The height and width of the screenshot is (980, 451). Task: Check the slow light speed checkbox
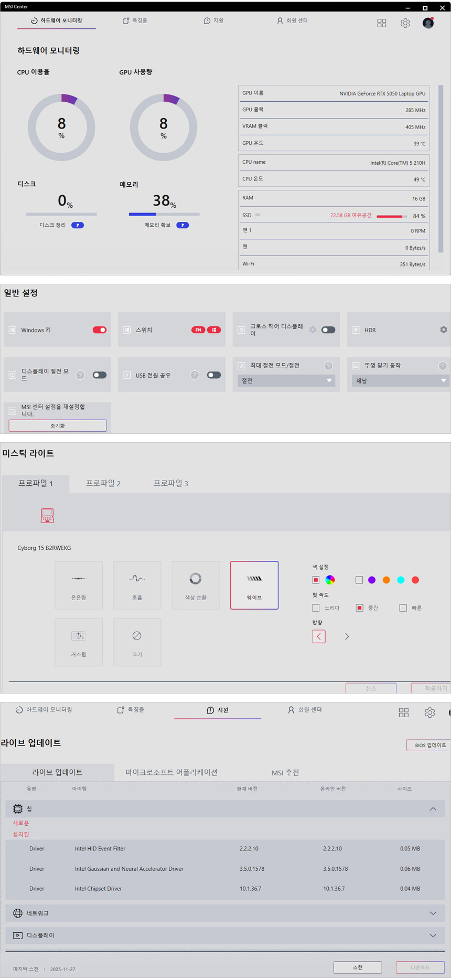coord(316,608)
